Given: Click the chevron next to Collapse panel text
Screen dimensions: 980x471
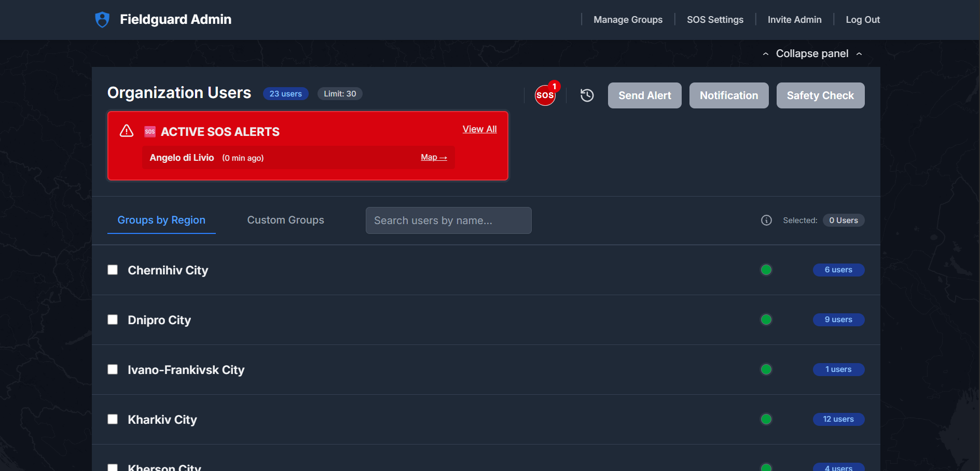Looking at the screenshot, I should coord(766,53).
